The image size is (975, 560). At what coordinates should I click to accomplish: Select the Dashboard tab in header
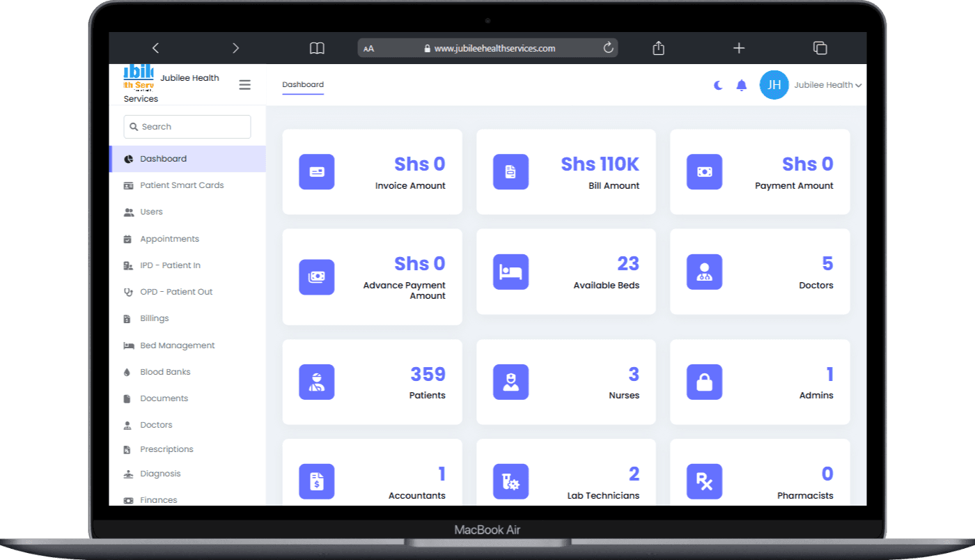coord(303,85)
